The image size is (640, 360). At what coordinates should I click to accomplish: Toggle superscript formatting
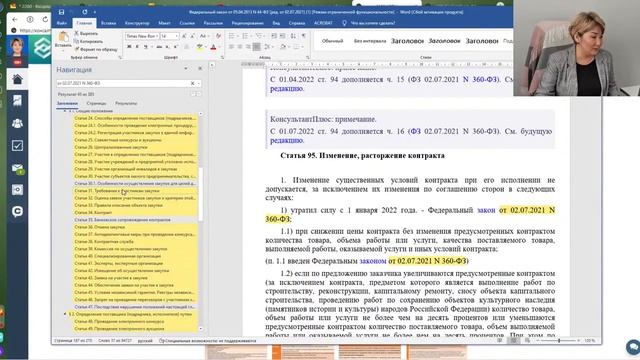click(176, 47)
